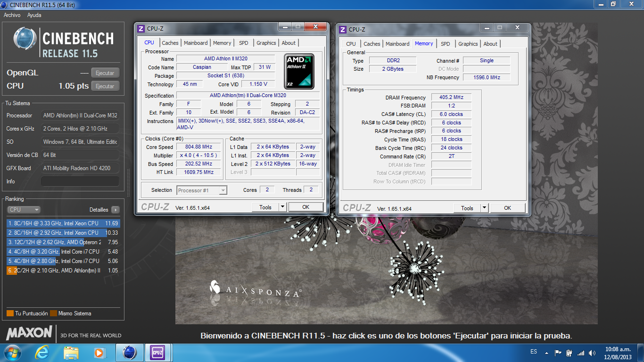The height and width of the screenshot is (362, 644).
Task: Click the network signal tray icon
Action: tap(581, 353)
